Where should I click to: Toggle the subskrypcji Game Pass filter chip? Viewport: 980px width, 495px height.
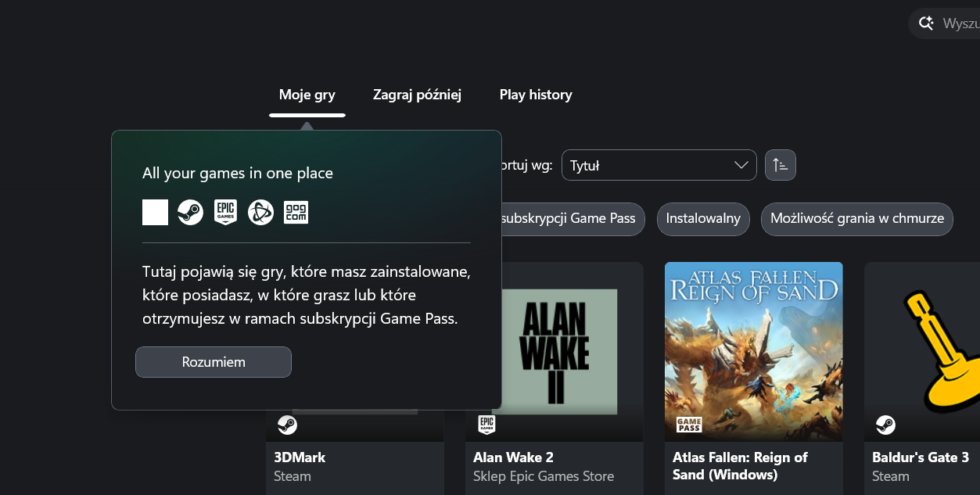pyautogui.click(x=569, y=219)
